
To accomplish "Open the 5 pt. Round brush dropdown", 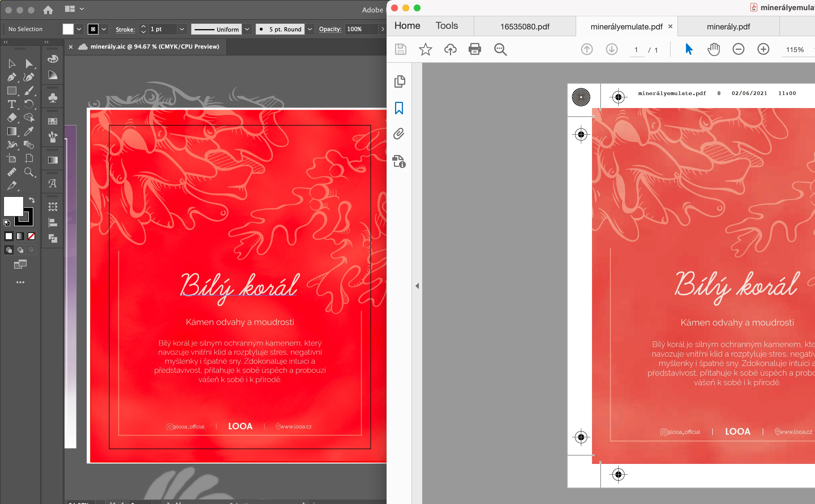I will (310, 29).
